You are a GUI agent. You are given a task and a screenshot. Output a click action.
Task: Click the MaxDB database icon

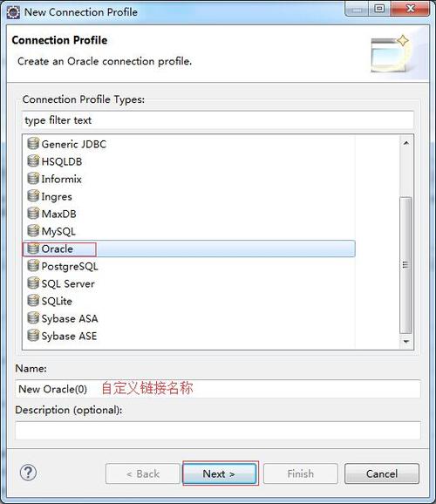click(33, 213)
